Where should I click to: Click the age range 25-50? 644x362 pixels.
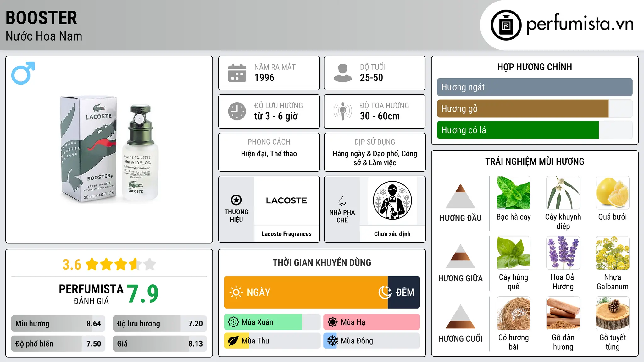pos(371,78)
